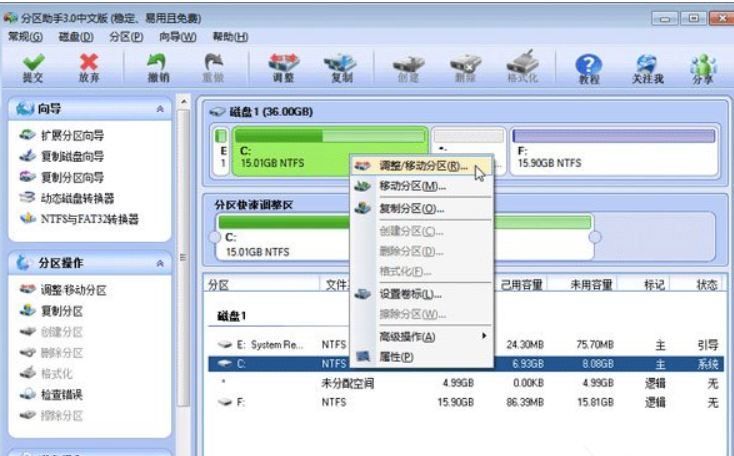Choose 删除分区(D) in the context menu

pos(421,251)
